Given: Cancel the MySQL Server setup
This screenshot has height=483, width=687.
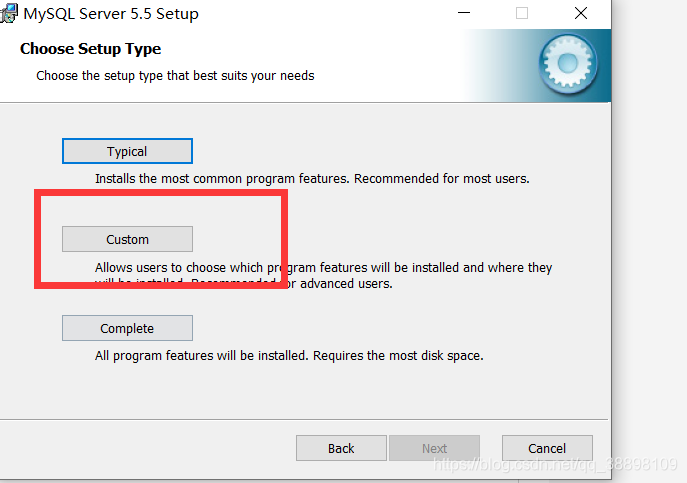Looking at the screenshot, I should point(547,448).
